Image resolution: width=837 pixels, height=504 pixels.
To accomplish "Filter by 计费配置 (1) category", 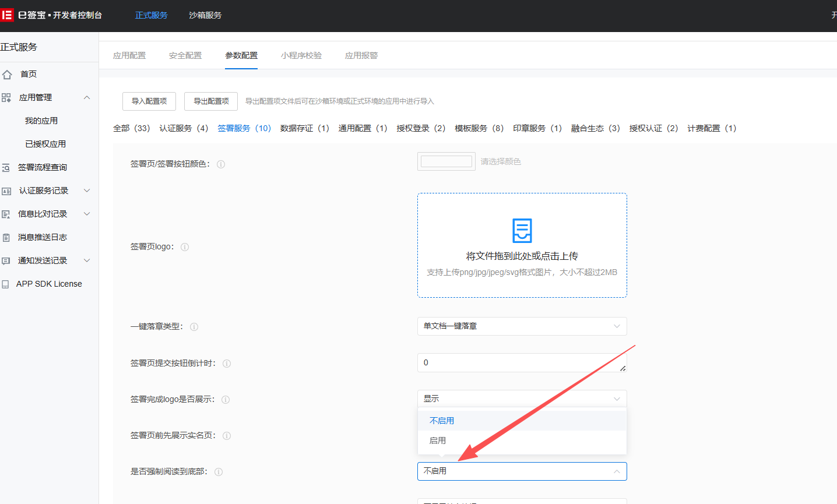I will [x=712, y=128].
